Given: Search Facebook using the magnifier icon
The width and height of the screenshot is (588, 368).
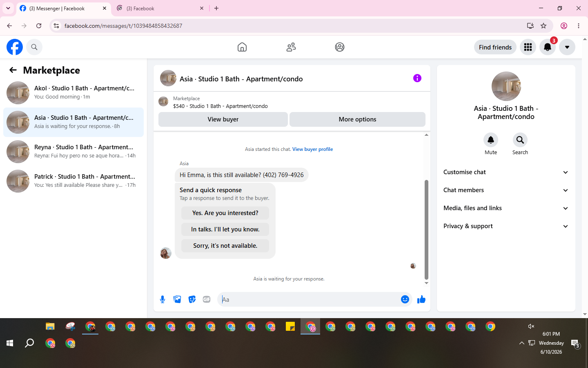Looking at the screenshot, I should point(34,47).
